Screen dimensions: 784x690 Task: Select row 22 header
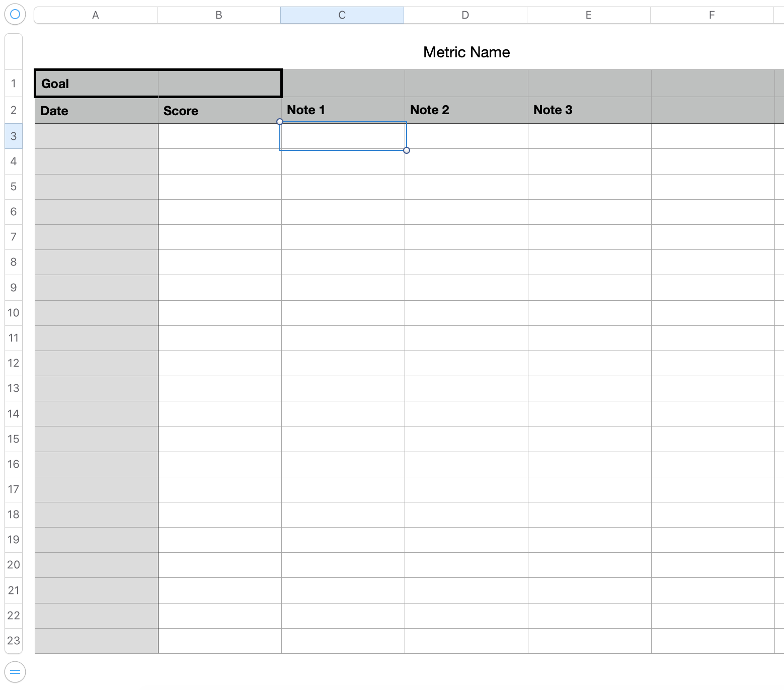[x=14, y=616]
